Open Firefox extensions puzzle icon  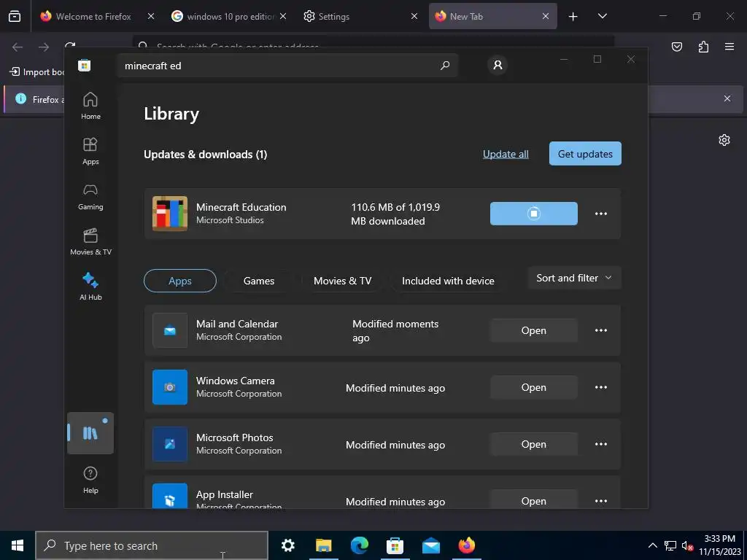coord(703,47)
